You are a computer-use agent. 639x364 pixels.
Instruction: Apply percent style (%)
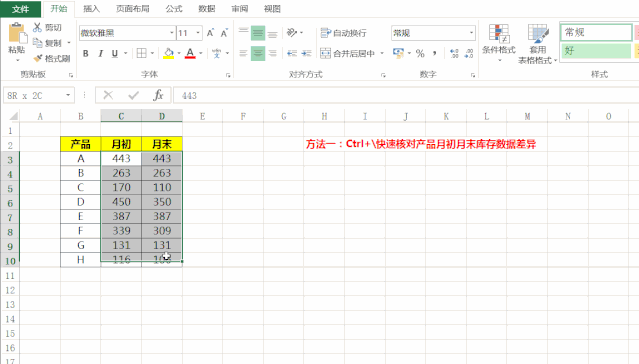tap(420, 53)
